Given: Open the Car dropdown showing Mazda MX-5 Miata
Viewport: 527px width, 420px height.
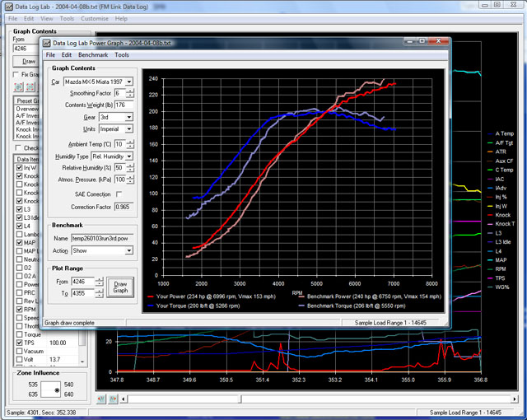Looking at the screenshot, I should (x=130, y=82).
